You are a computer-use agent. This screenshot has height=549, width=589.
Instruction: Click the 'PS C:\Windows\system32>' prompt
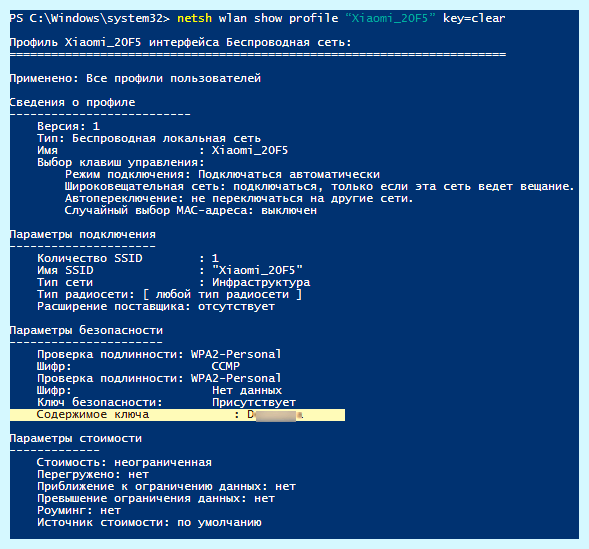(x=90, y=18)
